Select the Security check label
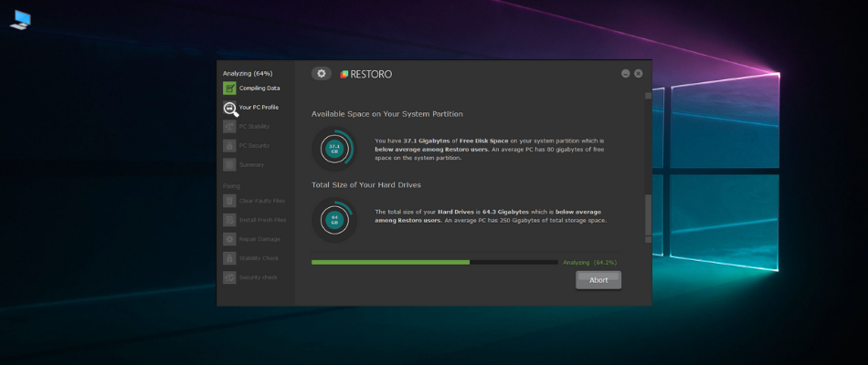Viewport: 868px width, 365px height. (259, 277)
